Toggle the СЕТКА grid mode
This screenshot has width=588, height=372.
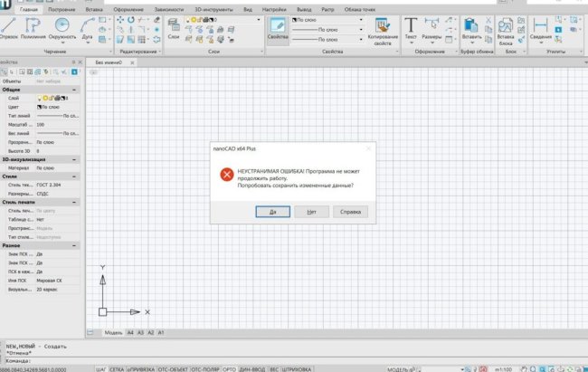pos(117,369)
